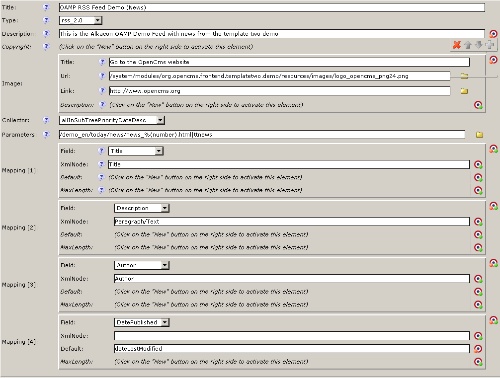
Task: Click target icon beside Mapping [4] XmlNode
Action: pyautogui.click(x=478, y=336)
